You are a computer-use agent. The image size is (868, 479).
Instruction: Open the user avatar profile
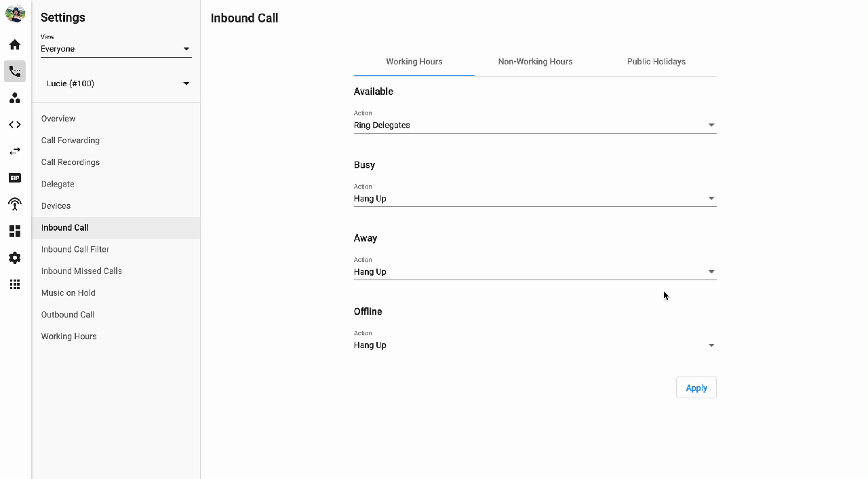pyautogui.click(x=15, y=14)
